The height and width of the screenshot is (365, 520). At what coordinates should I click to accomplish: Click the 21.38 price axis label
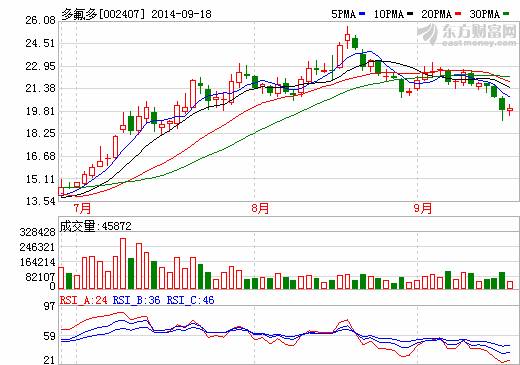click(x=40, y=88)
